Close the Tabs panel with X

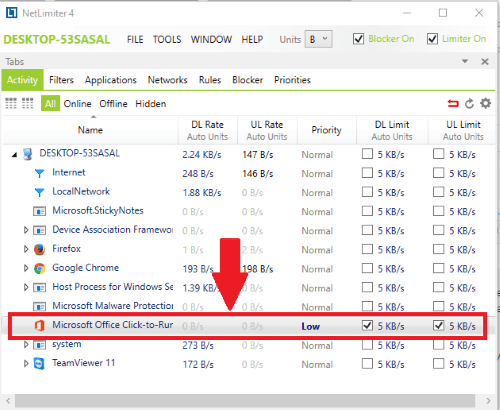[485, 62]
